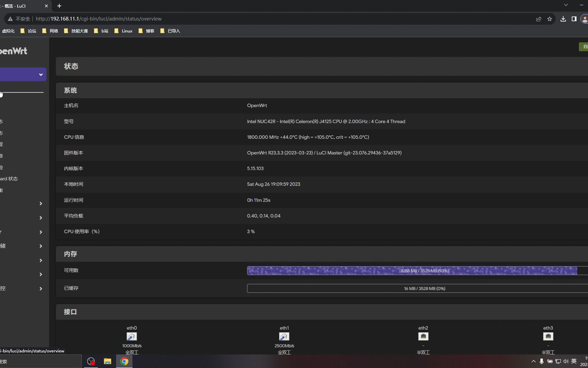
Task: Click the not-secure warning triangle icon
Action: point(10,19)
